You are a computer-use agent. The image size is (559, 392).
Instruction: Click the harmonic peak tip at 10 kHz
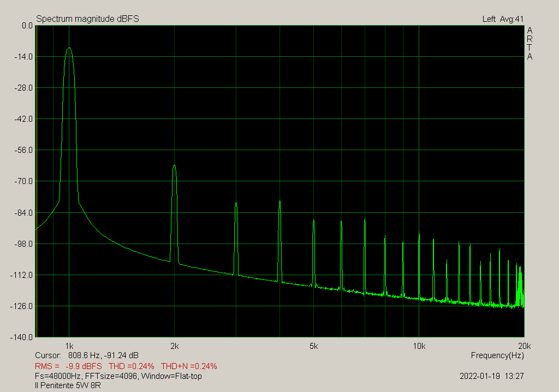pyautogui.click(x=419, y=233)
